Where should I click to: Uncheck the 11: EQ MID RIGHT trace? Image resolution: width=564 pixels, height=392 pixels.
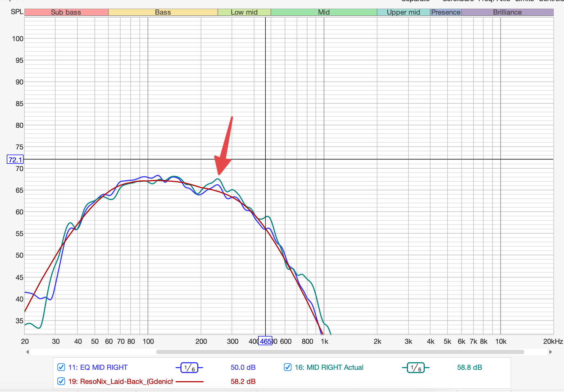point(61,367)
